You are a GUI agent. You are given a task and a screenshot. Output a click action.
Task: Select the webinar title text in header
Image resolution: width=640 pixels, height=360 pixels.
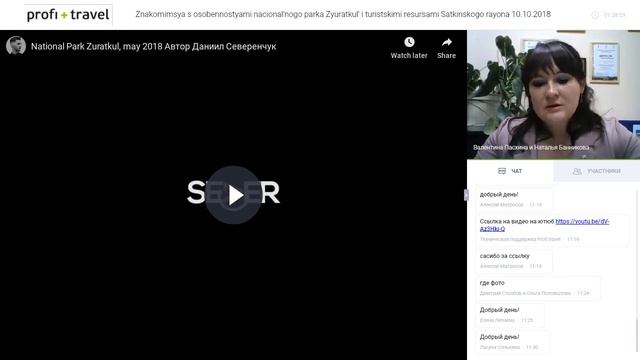(x=343, y=14)
